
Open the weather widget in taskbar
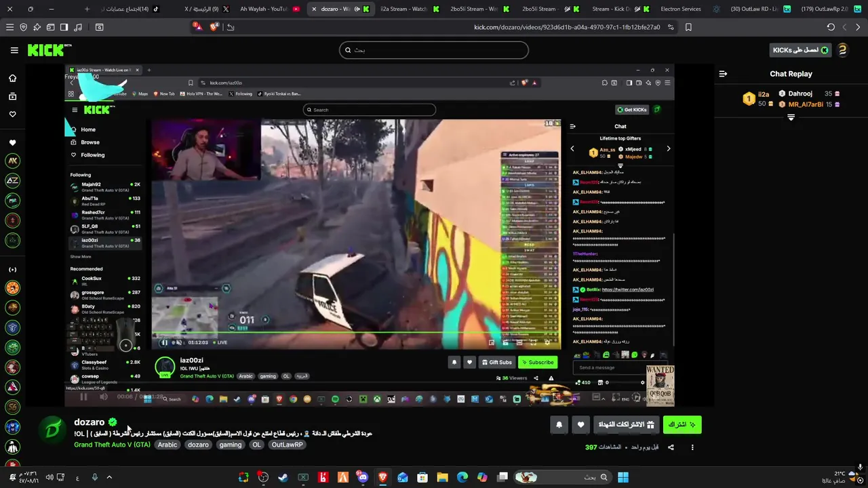(841, 477)
